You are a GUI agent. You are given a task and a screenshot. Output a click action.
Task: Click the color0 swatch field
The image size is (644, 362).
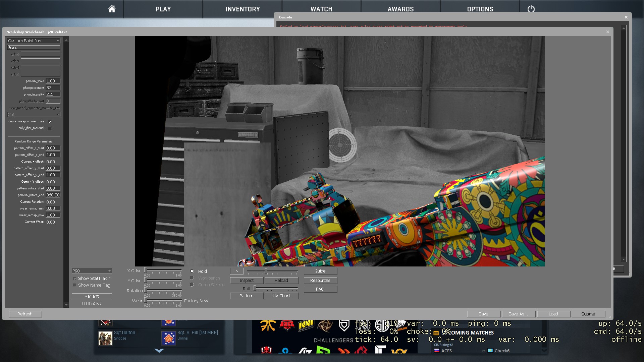pos(41,54)
